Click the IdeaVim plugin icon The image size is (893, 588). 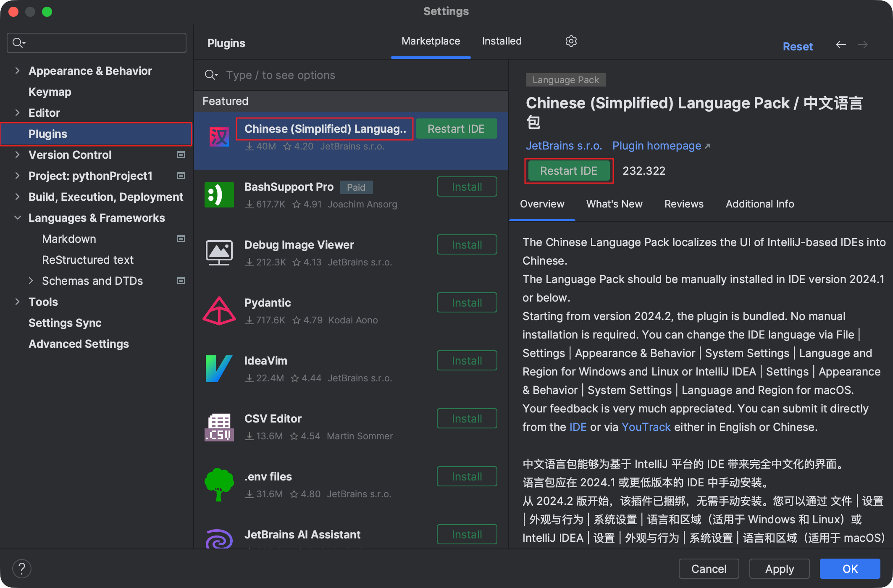click(x=219, y=369)
